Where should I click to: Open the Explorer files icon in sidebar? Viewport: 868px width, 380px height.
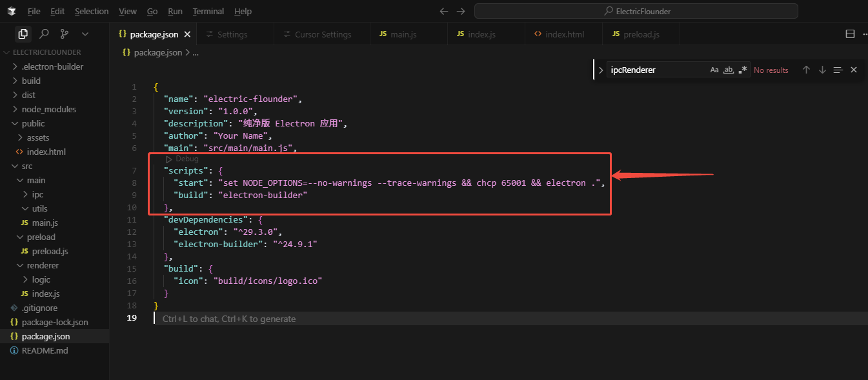[x=23, y=34]
